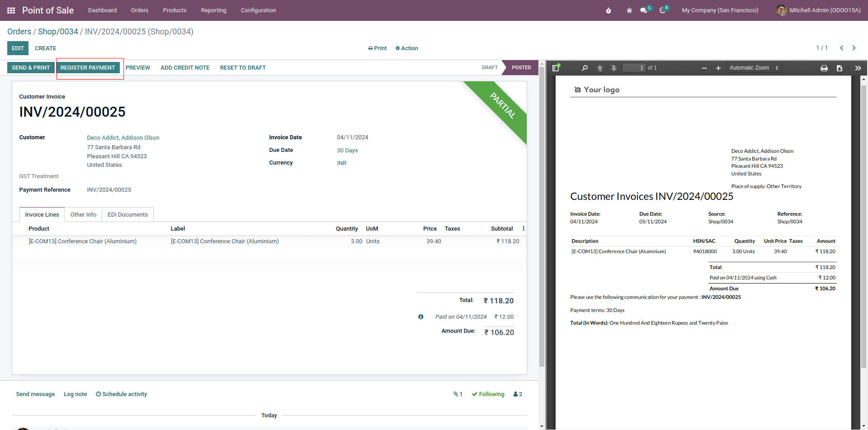Click RESET TO DRAFT button
Viewport: 868px width, 430px height.
click(243, 68)
